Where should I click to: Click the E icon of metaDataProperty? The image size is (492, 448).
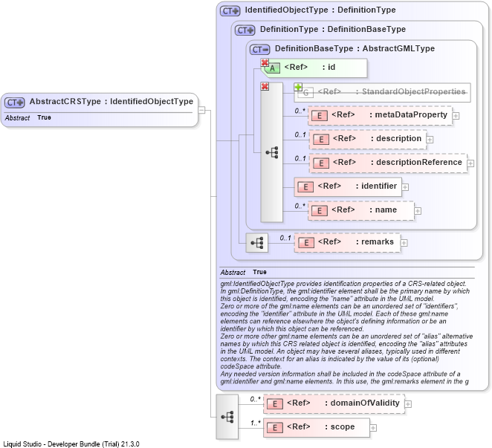[320, 116]
